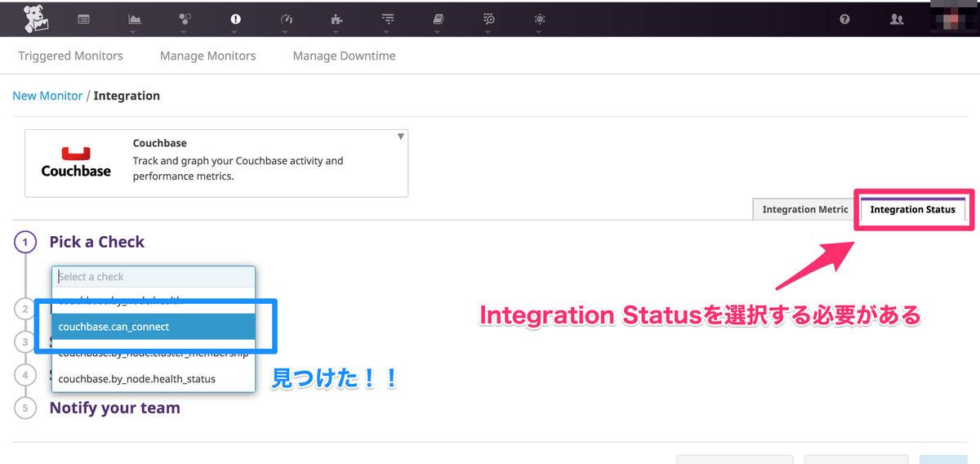Open the Infrastructure hexagons icon
The image size is (980, 464).
click(x=185, y=19)
